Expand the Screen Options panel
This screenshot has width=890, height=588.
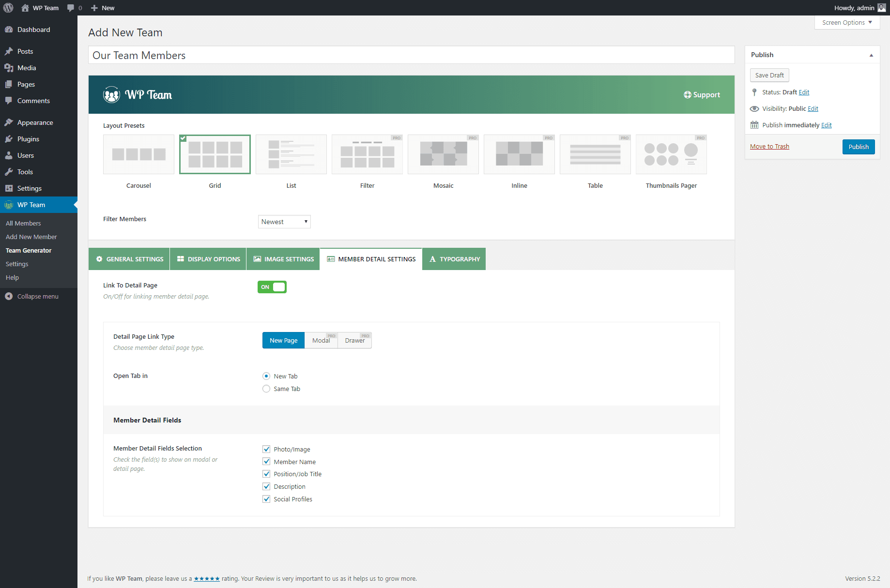[847, 22]
